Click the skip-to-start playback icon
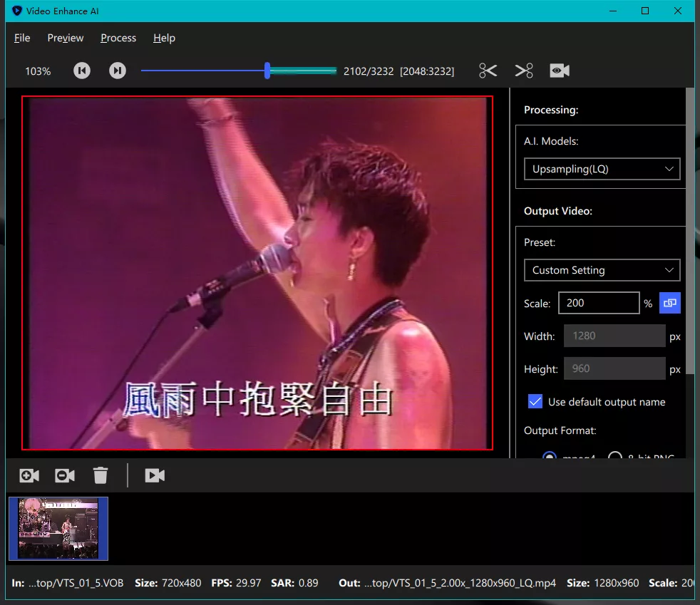Screen dimensions: 700x605 click(81, 70)
